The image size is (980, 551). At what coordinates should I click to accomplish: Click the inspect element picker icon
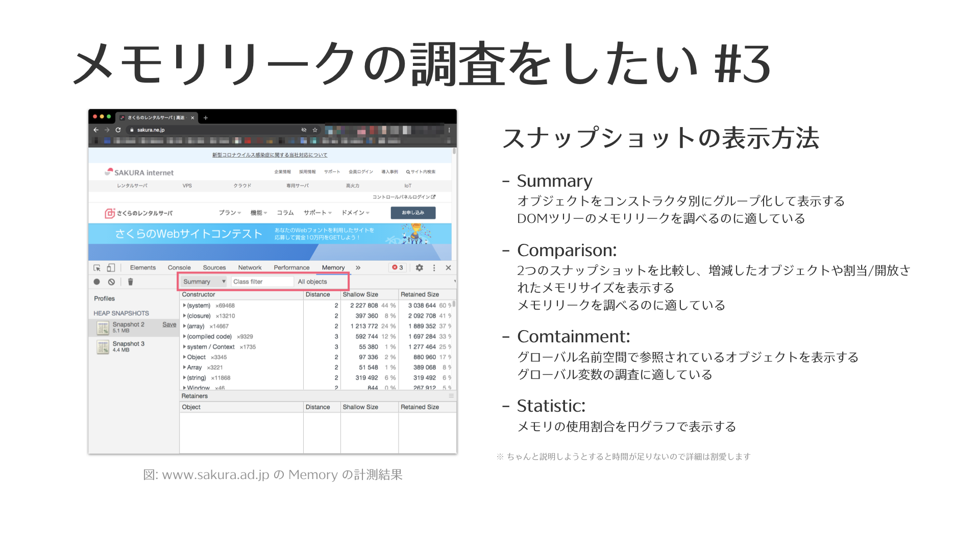(x=97, y=268)
